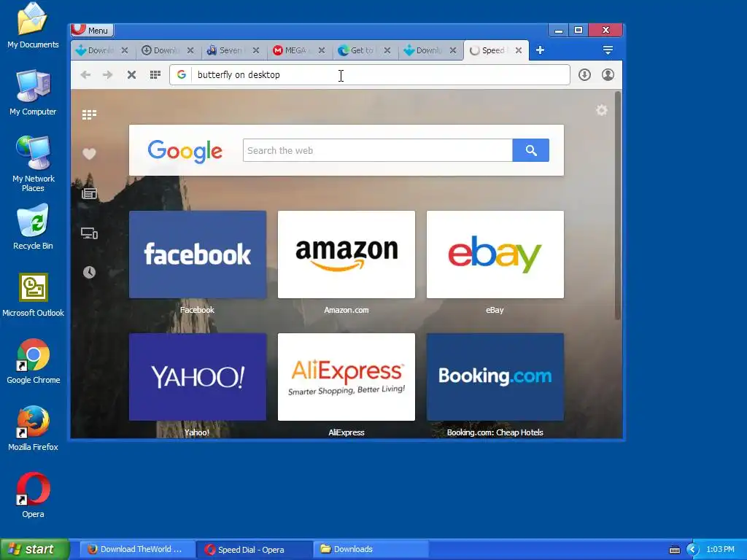The image size is (747, 560).
Task: Switch to the 'Get to' Edge tab
Action: [361, 50]
